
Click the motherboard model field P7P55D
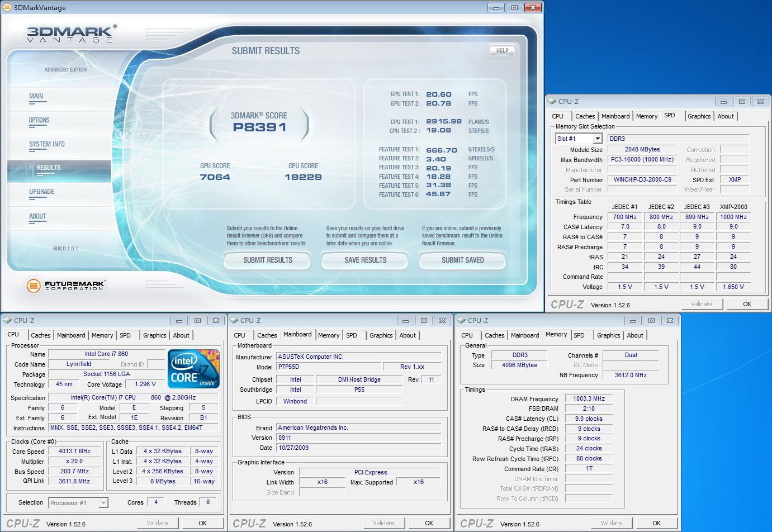329,367
